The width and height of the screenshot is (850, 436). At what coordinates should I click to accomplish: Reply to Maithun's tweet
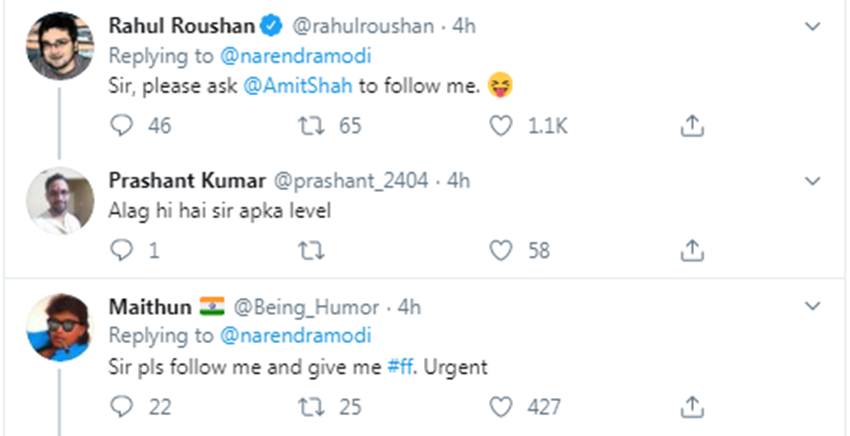pyautogui.click(x=121, y=407)
